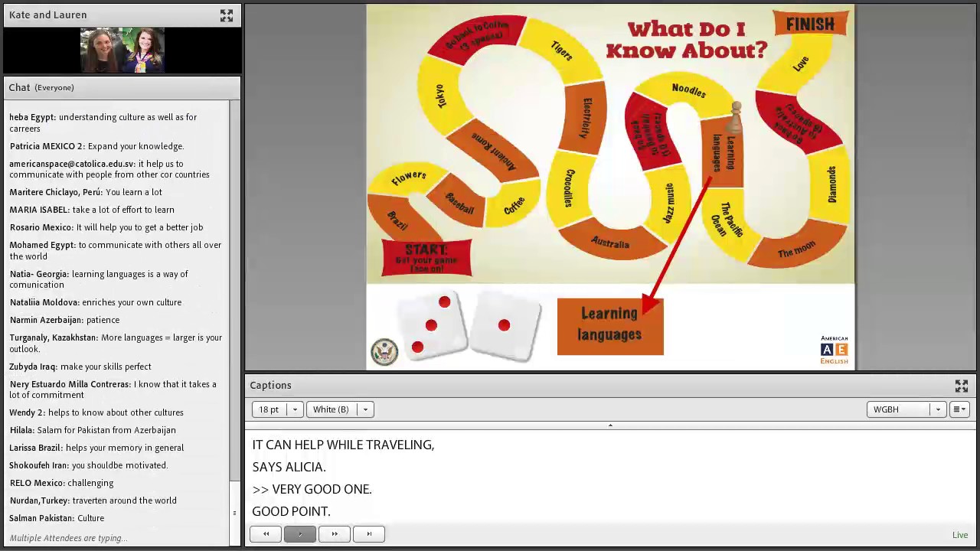This screenshot has height=551, width=980.
Task: Click the State Department seal on slide
Action: [x=384, y=351]
